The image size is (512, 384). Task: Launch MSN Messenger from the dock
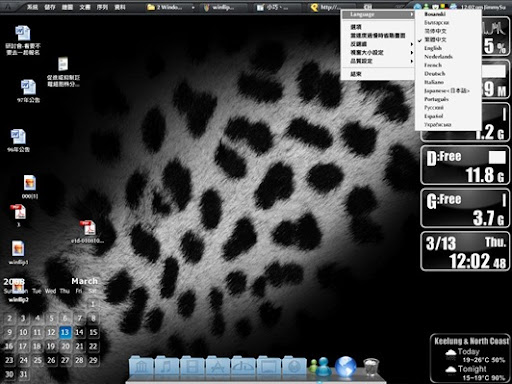pos(320,367)
